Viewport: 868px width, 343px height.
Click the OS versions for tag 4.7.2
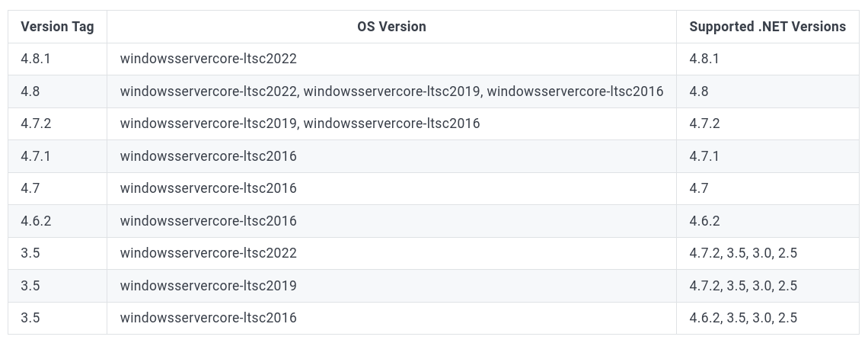(299, 123)
